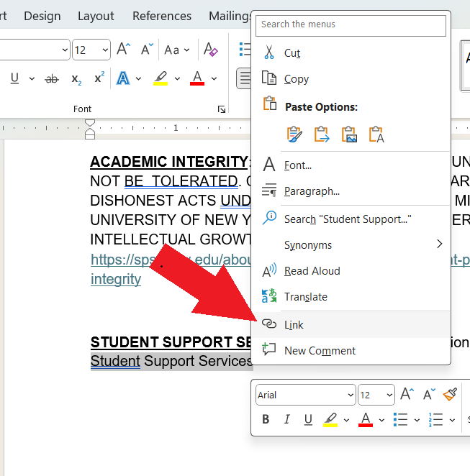Select New Comment from context menu
Viewport: 470px width, 476px height.
coord(351,350)
